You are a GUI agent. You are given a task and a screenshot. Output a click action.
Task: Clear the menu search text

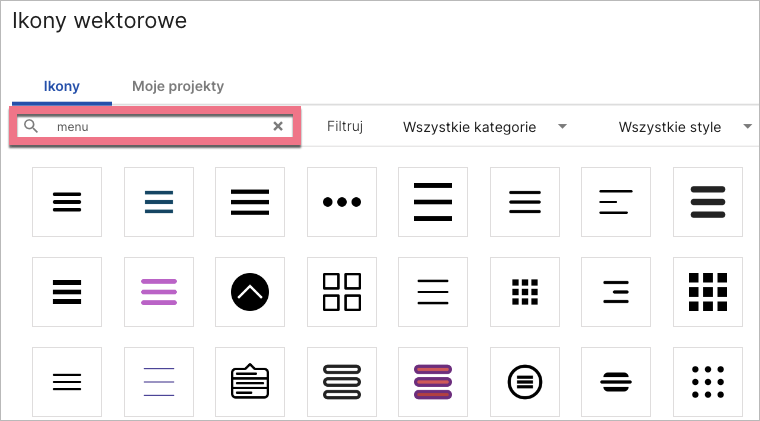click(x=278, y=127)
